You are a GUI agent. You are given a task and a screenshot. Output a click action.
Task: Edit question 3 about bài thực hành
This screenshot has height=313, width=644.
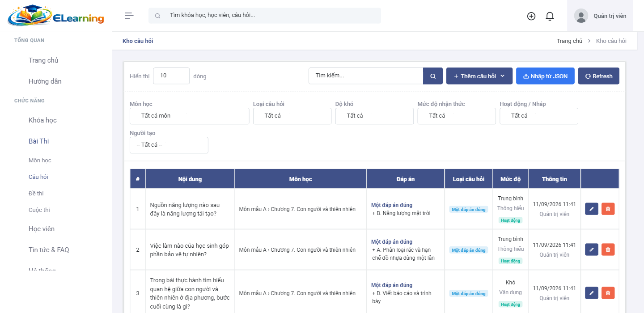click(x=592, y=293)
